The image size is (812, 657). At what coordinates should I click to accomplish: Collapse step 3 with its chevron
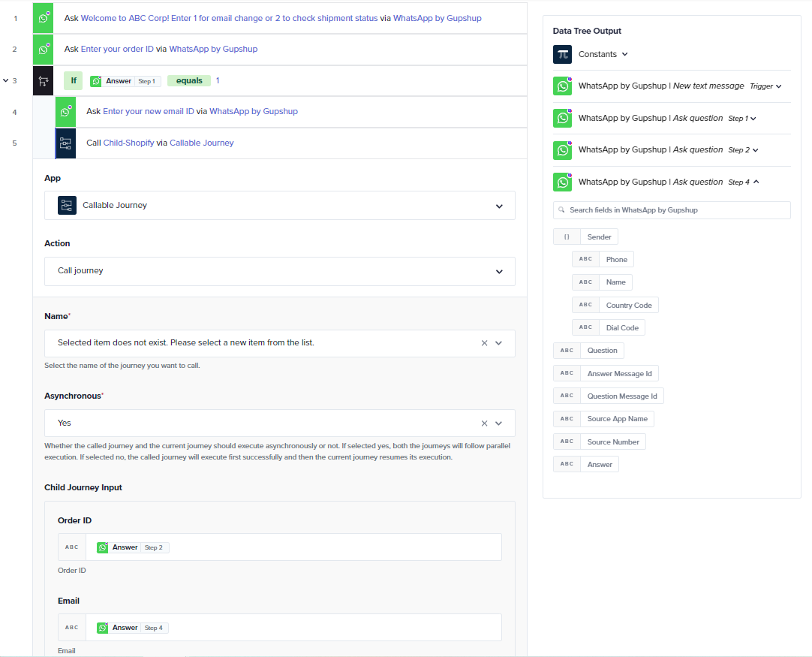pyautogui.click(x=6, y=81)
